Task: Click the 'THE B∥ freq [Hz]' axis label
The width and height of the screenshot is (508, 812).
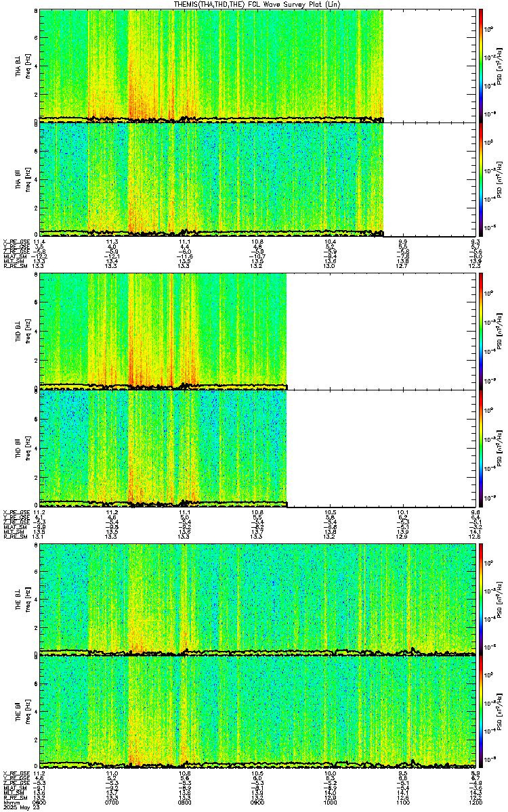Action: click(x=24, y=712)
